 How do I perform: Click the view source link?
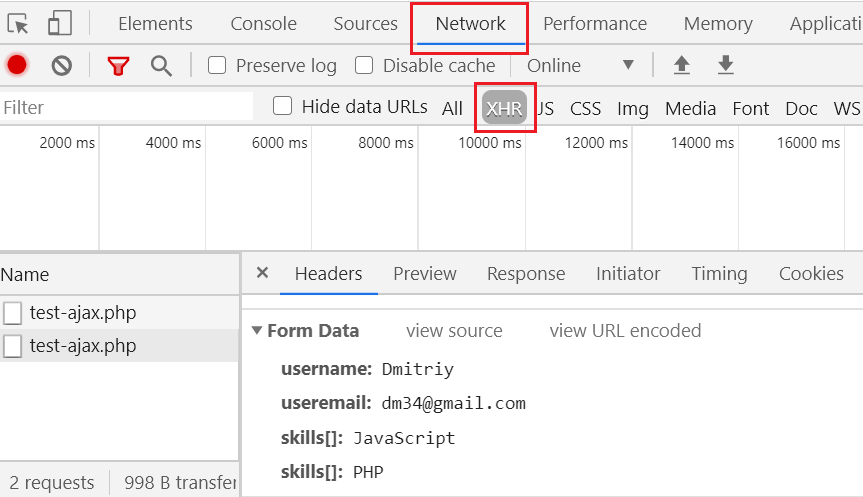tap(454, 331)
